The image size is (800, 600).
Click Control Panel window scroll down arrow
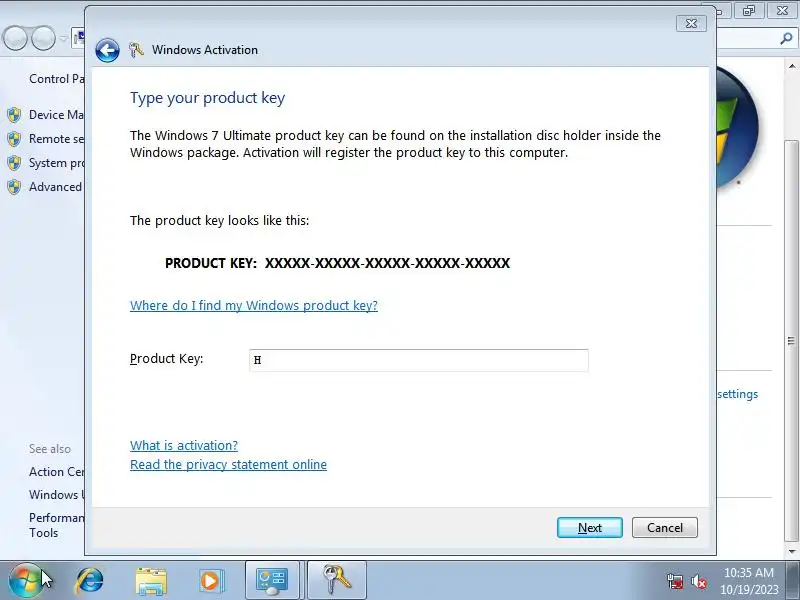(791, 552)
